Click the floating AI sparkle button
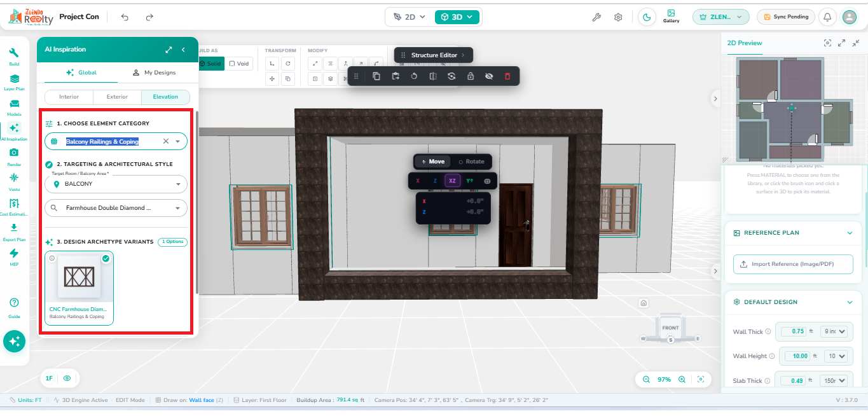The image size is (868, 416). [14, 342]
